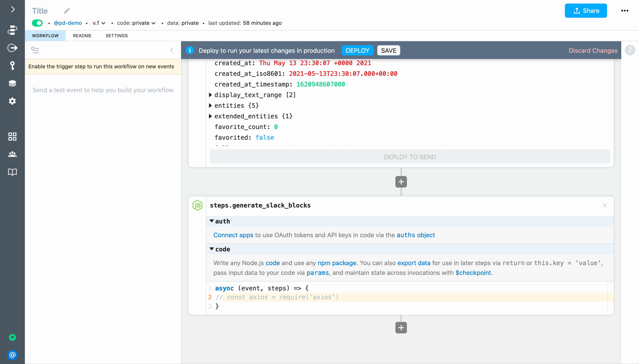This screenshot has width=639, height=364.
Task: Click the three-dot more options menu
Action: click(x=625, y=11)
